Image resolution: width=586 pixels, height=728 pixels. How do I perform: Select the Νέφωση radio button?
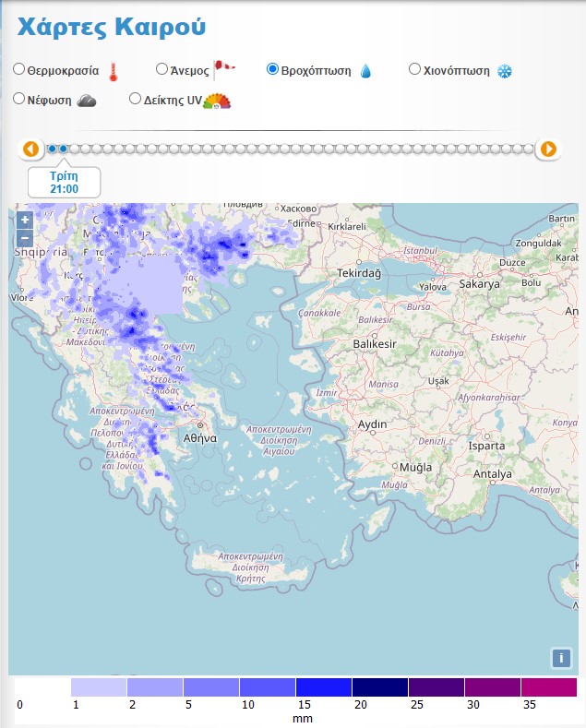(18, 99)
